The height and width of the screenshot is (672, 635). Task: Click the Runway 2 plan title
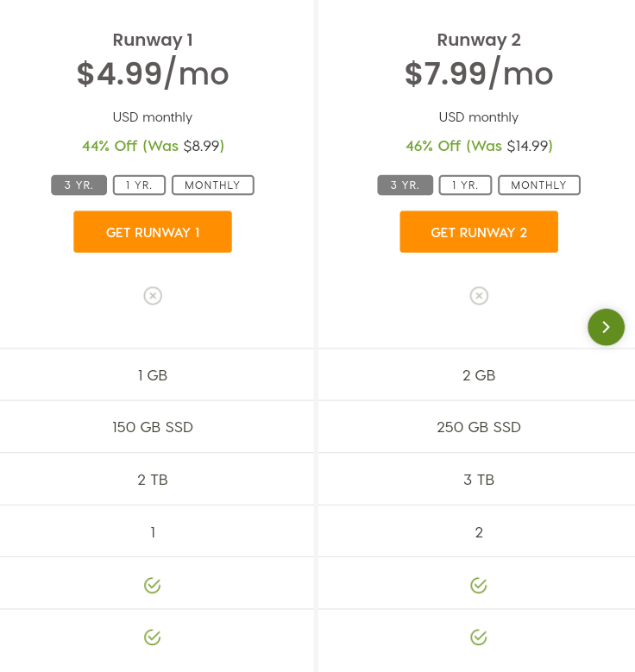[479, 40]
